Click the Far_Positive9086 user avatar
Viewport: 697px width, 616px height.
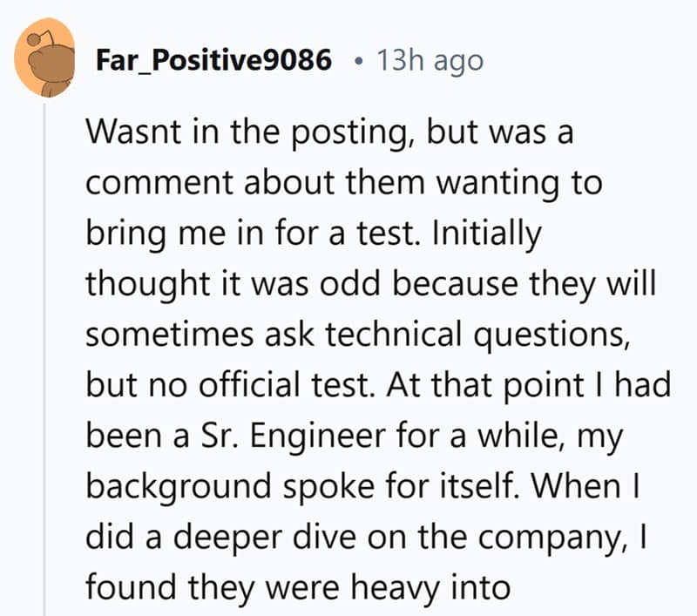click(45, 58)
